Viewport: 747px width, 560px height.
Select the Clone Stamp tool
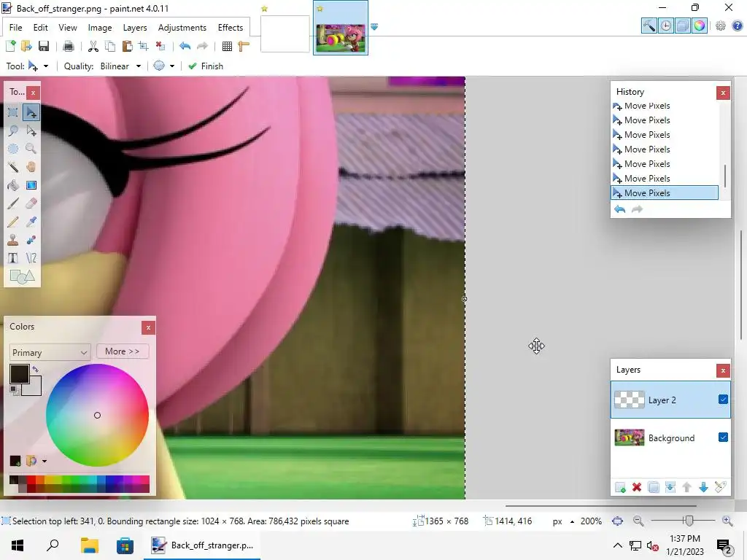13,240
